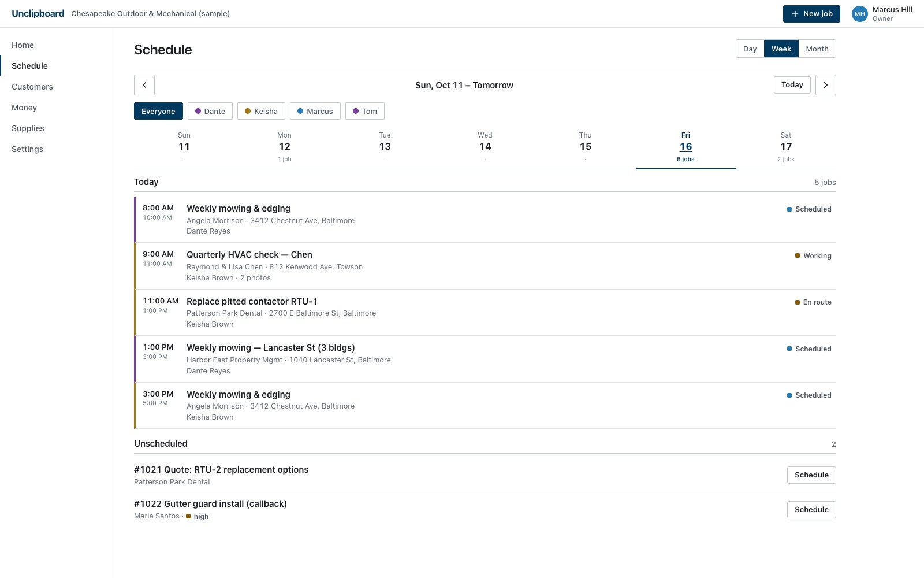This screenshot has height=578, width=924.
Task: Open Quarterly HVAC check — Chen job
Action: pos(485,266)
